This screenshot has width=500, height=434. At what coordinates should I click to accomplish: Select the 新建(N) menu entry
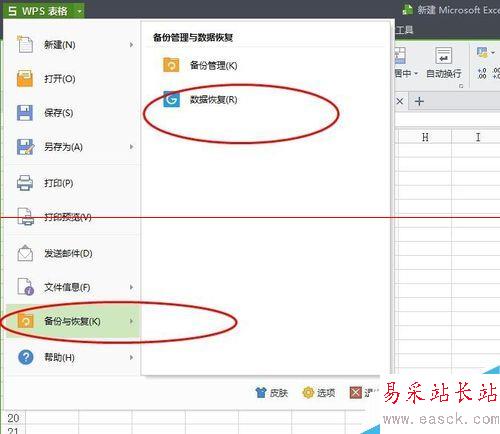pyautogui.click(x=72, y=45)
